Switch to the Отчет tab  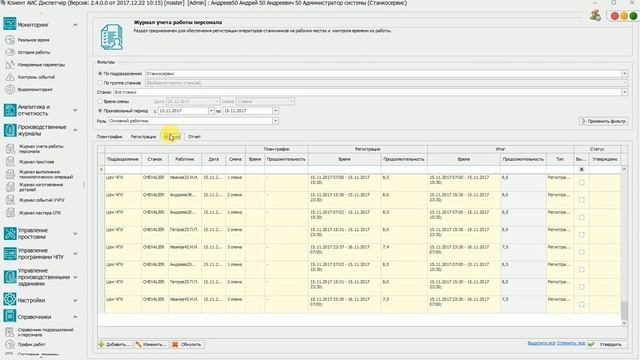click(194, 137)
